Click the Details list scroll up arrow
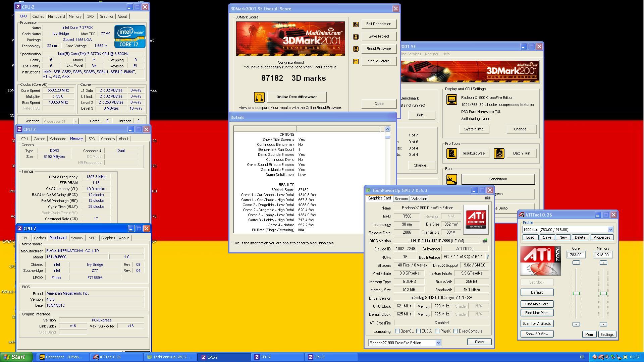Image resolution: width=644 pixels, height=362 pixels. point(387,129)
